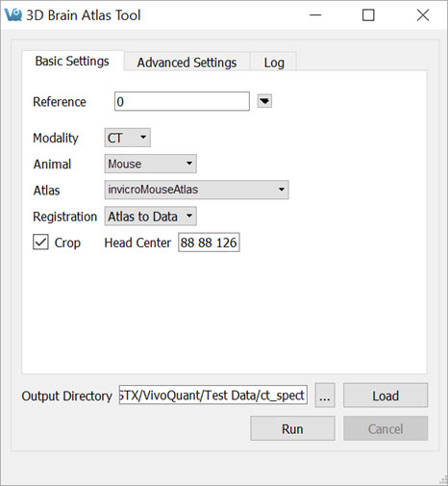
Task: Click the 3D Brain Atlas Tool title text
Action: [x=84, y=15]
